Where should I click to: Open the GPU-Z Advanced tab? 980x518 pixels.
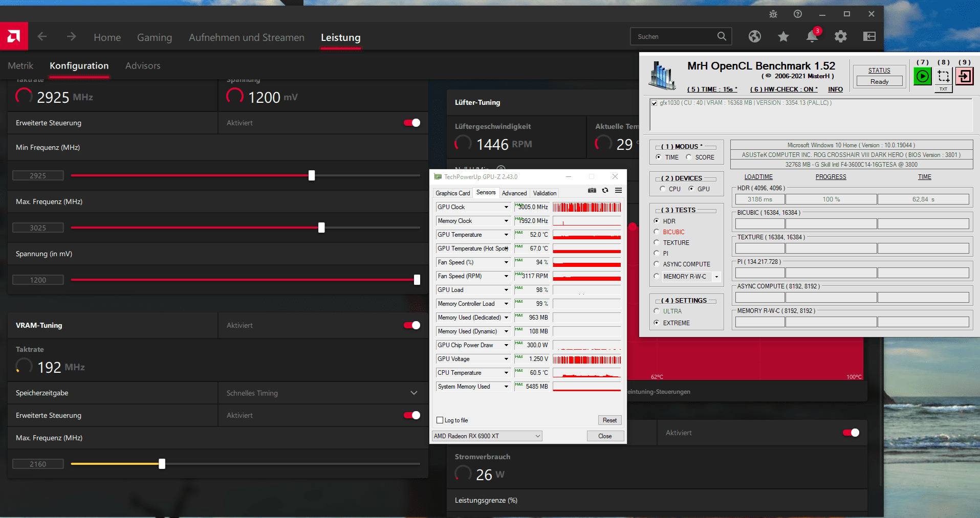tap(514, 193)
